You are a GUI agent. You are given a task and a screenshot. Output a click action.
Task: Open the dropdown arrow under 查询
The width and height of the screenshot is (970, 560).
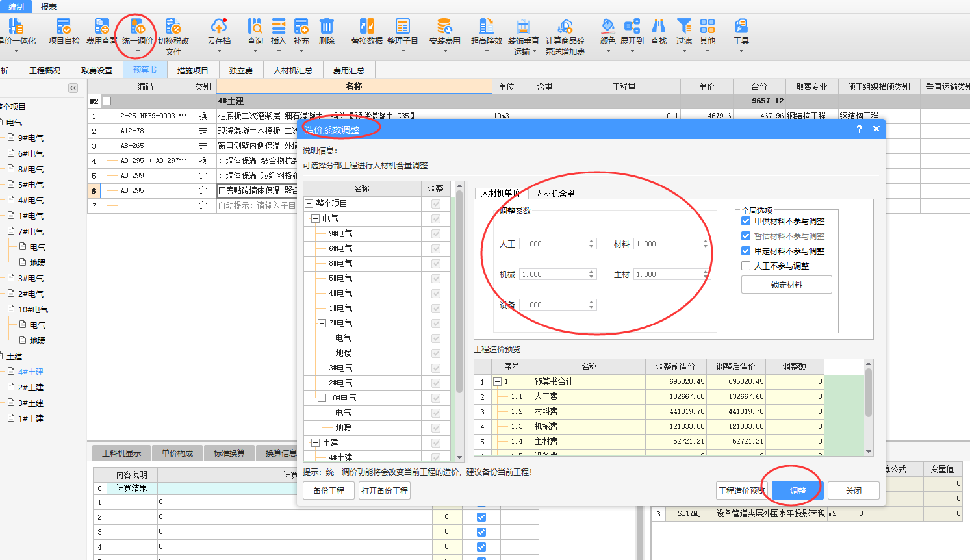pyautogui.click(x=255, y=51)
